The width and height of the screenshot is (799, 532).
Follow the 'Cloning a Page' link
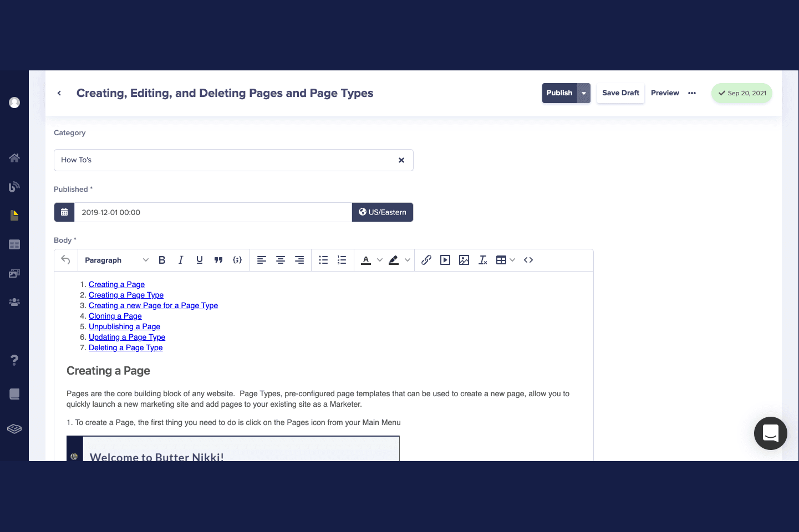115,316
